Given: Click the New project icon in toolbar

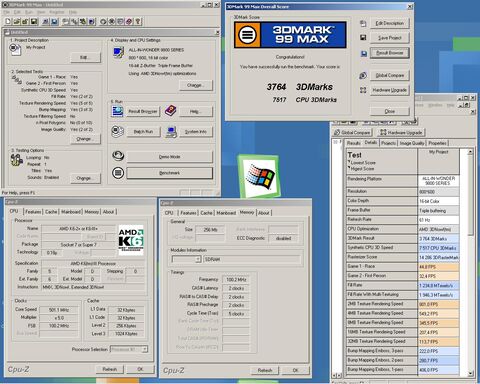Looking at the screenshot, I should (8, 22).
